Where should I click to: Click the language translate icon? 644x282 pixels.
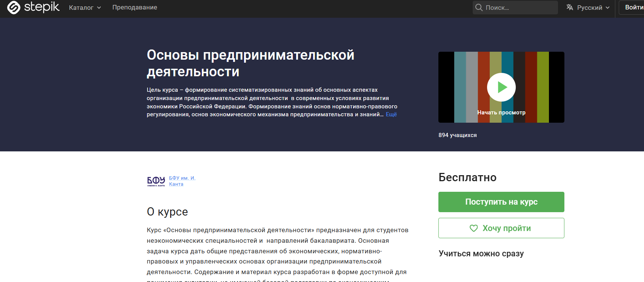[570, 8]
